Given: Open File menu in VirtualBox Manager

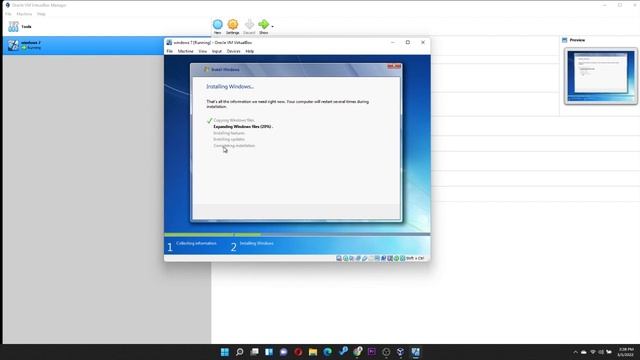Looking at the screenshot, I should tap(8, 14).
